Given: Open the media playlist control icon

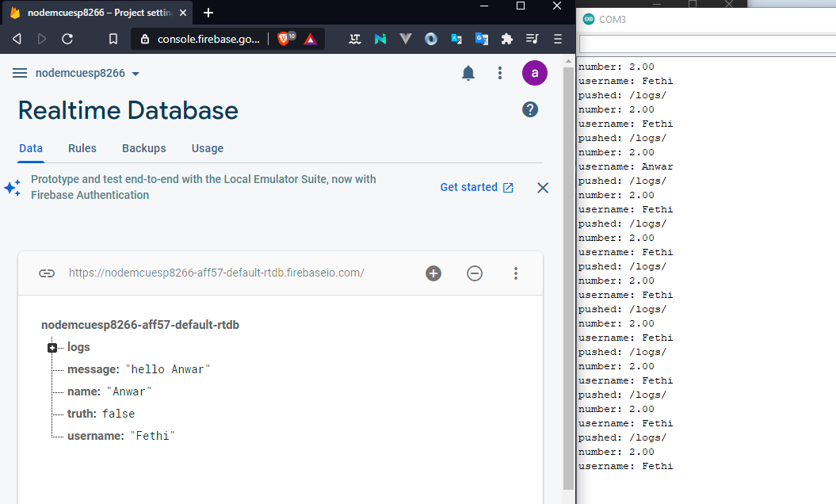Looking at the screenshot, I should 532,39.
